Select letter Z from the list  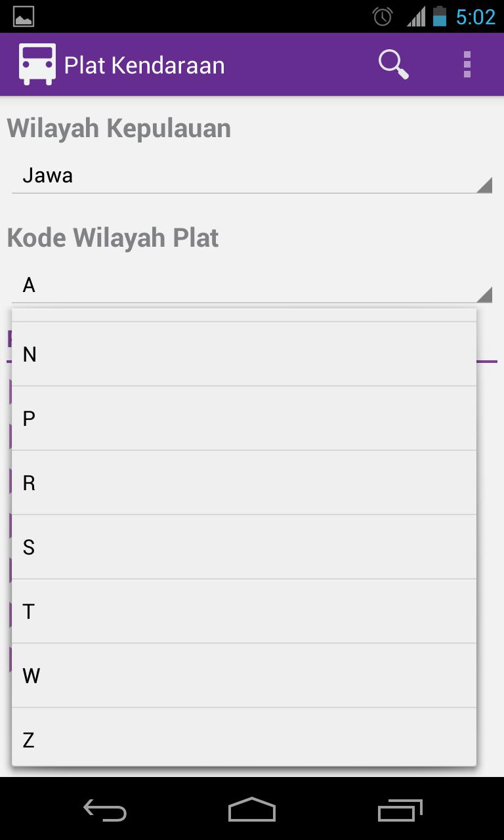coord(243,739)
